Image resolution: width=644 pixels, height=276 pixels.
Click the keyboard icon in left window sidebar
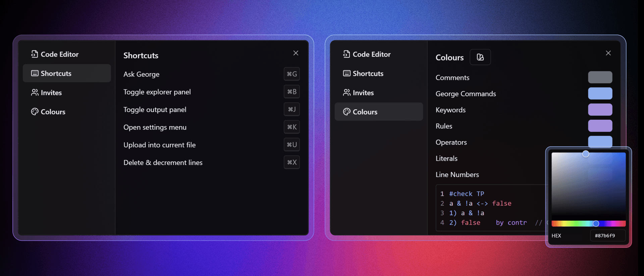click(x=35, y=73)
